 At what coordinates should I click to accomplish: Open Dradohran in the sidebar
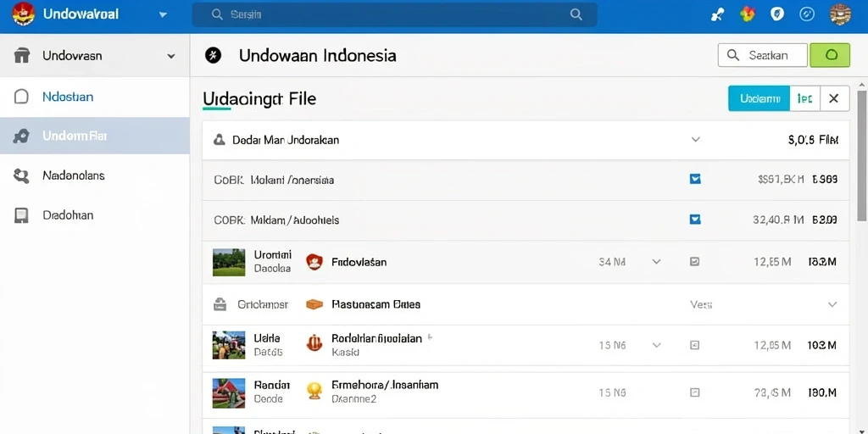coord(68,214)
